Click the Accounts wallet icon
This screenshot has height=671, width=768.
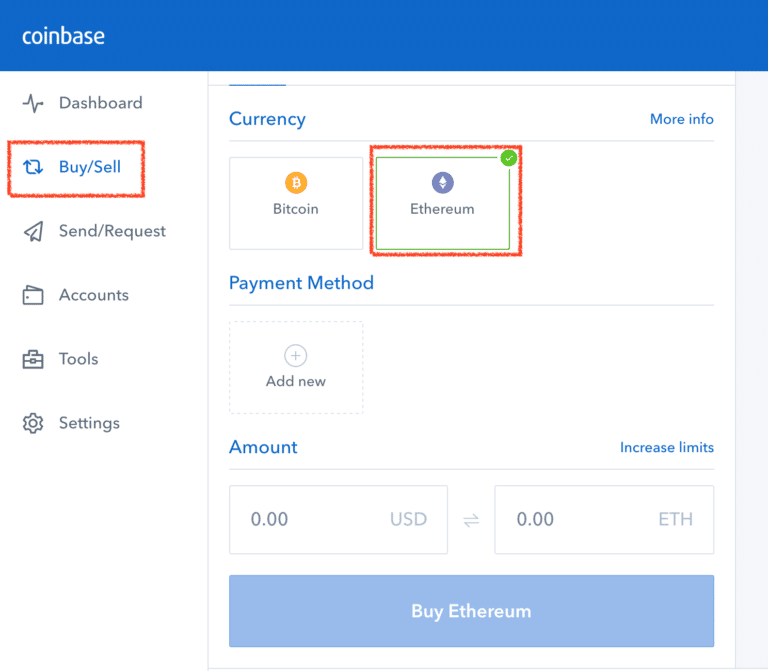click(x=33, y=295)
